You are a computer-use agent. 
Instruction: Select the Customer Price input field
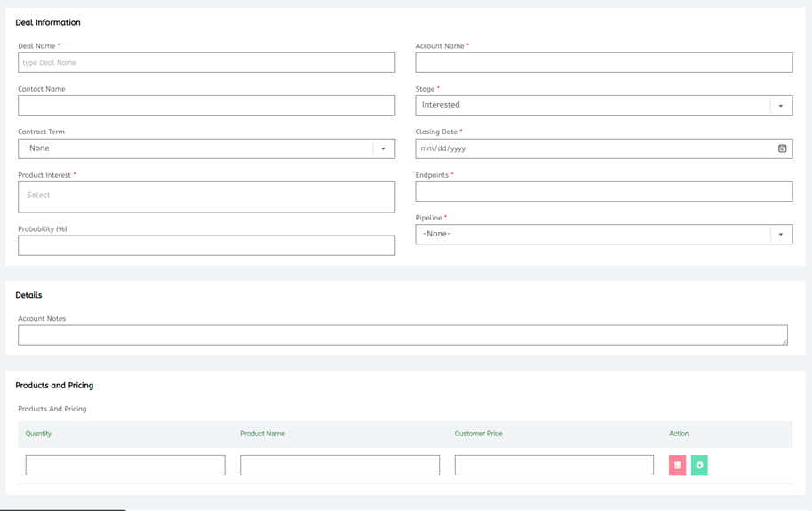pos(553,465)
